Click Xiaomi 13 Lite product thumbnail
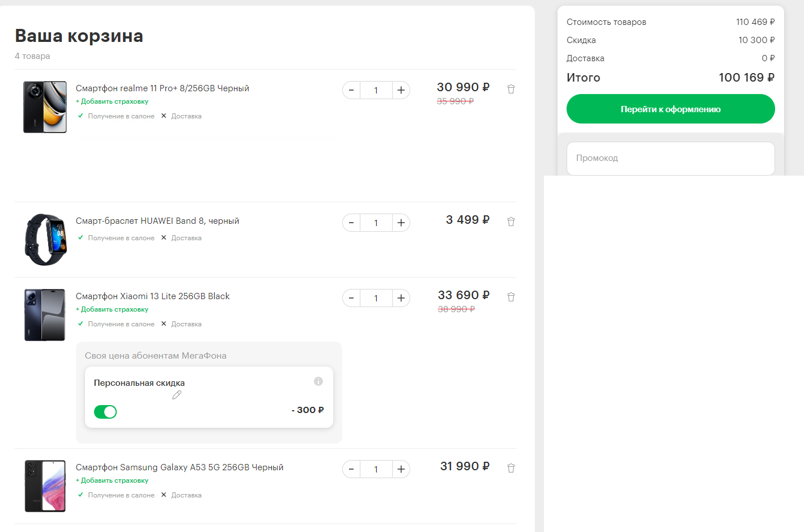The image size is (804, 532). [45, 315]
